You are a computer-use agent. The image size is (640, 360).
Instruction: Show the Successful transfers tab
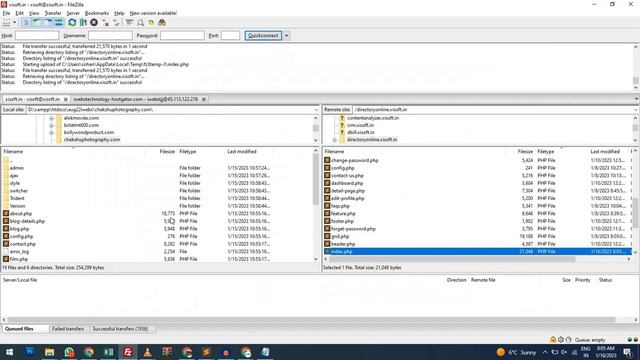click(x=120, y=329)
